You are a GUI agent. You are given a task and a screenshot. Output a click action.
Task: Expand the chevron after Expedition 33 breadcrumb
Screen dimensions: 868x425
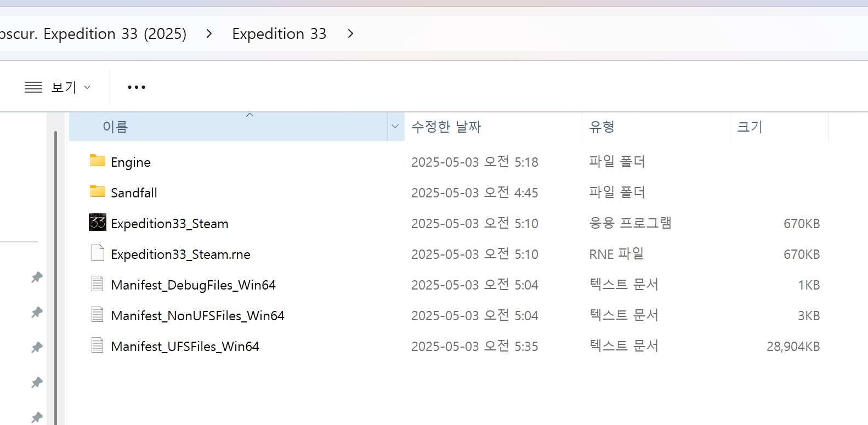[x=350, y=34]
